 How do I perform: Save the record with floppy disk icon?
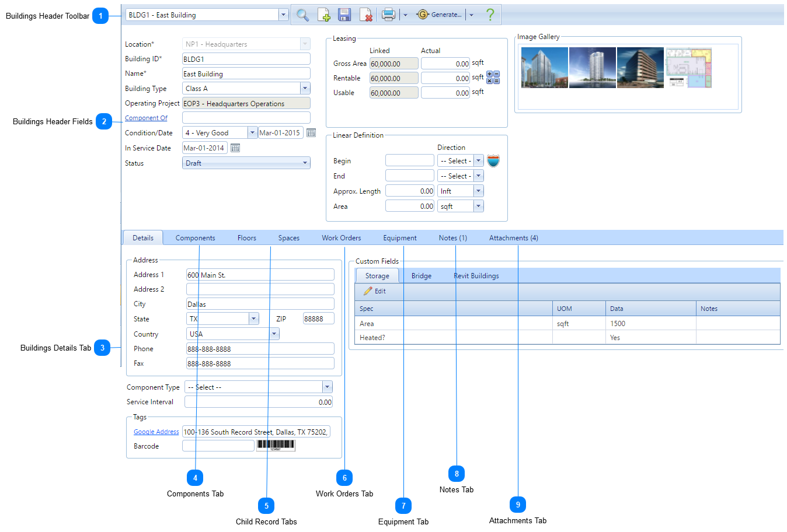click(344, 15)
